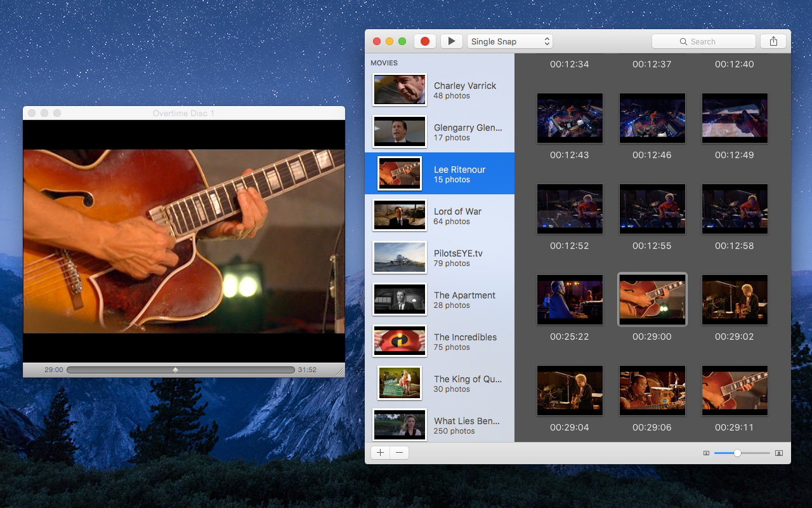
Task: Select the snapshot at 00:29:06
Action: click(652, 391)
